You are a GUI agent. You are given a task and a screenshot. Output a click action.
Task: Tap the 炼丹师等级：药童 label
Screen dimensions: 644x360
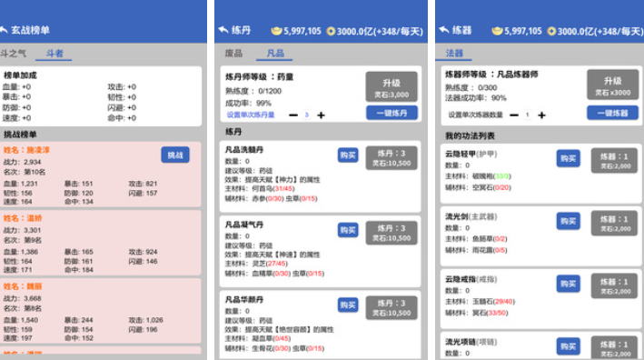tap(259, 77)
